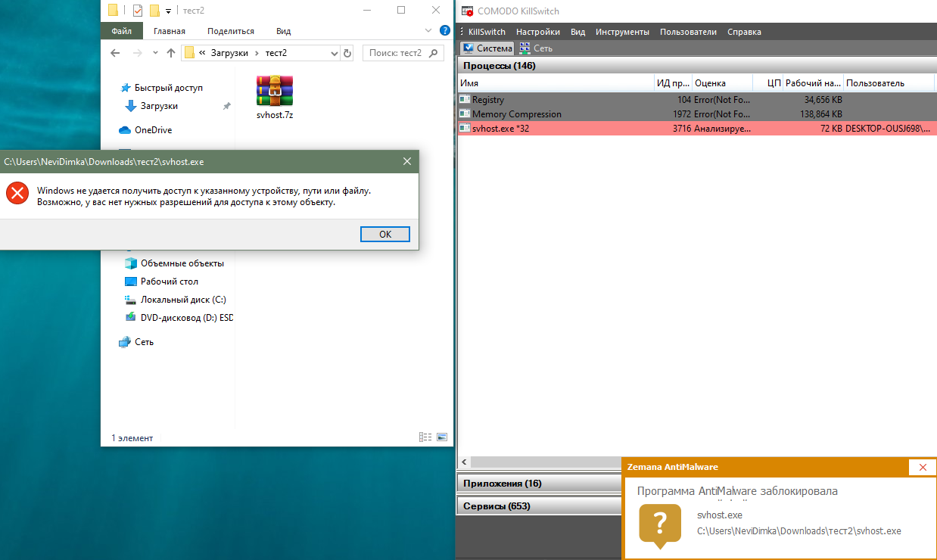Screen dimensions: 937x560
Task: Open recent locations dropdown in Explorer
Action: 155,53
